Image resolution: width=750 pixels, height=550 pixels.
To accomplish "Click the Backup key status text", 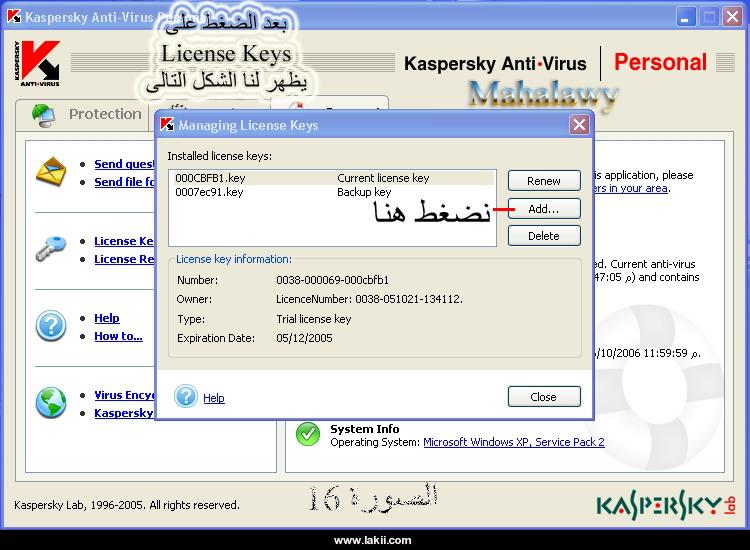I will click(x=364, y=192).
